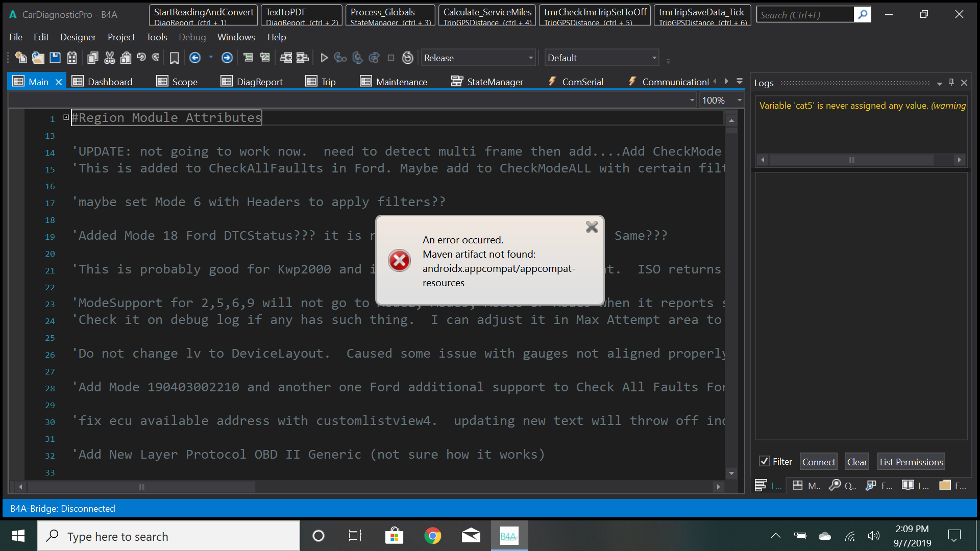Open the Default dropdown in toolbar
980x551 pixels.
[654, 58]
